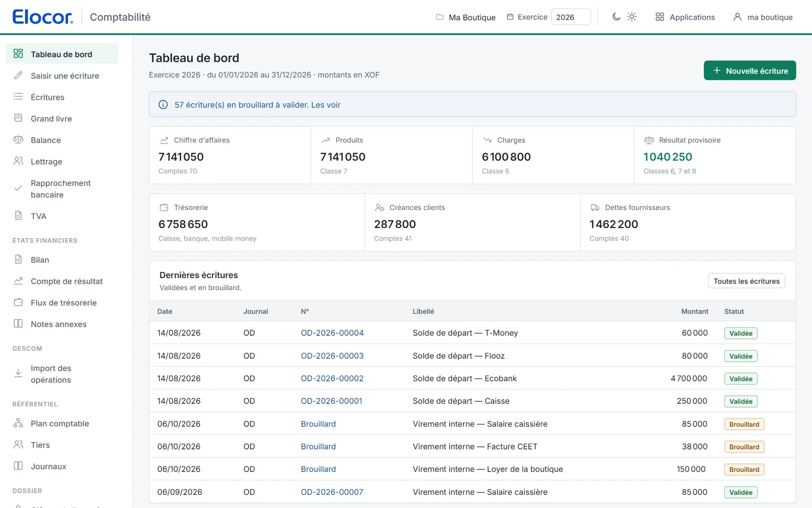The width and height of the screenshot is (812, 508).
Task: Open Grand livre in sidebar
Action: 62,118
